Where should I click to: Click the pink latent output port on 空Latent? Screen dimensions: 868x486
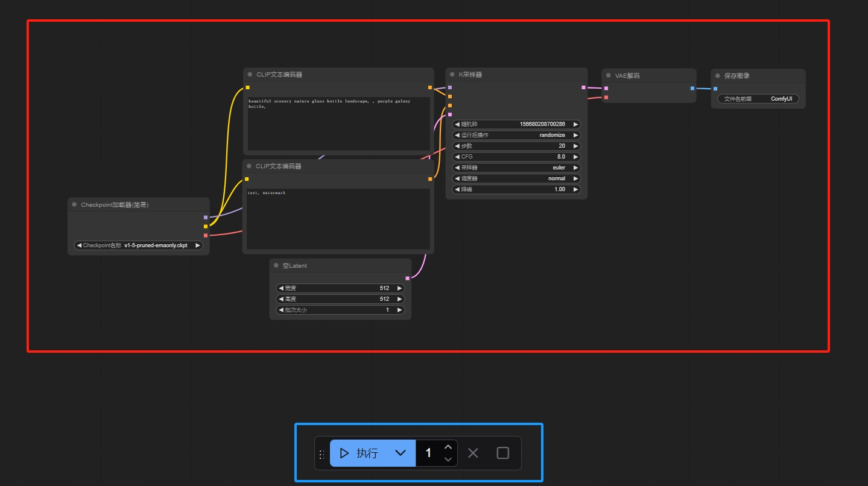[x=408, y=278]
